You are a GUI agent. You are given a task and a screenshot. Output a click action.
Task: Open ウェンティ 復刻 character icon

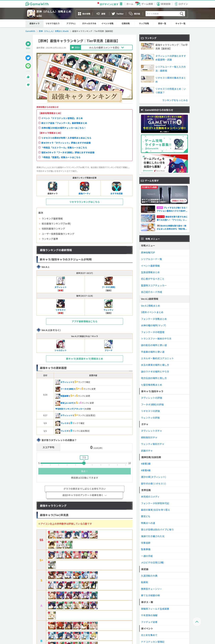(108, 303)
